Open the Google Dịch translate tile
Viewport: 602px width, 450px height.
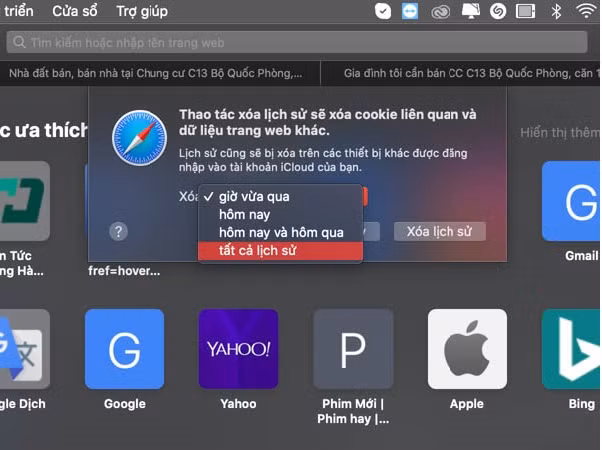coord(25,349)
